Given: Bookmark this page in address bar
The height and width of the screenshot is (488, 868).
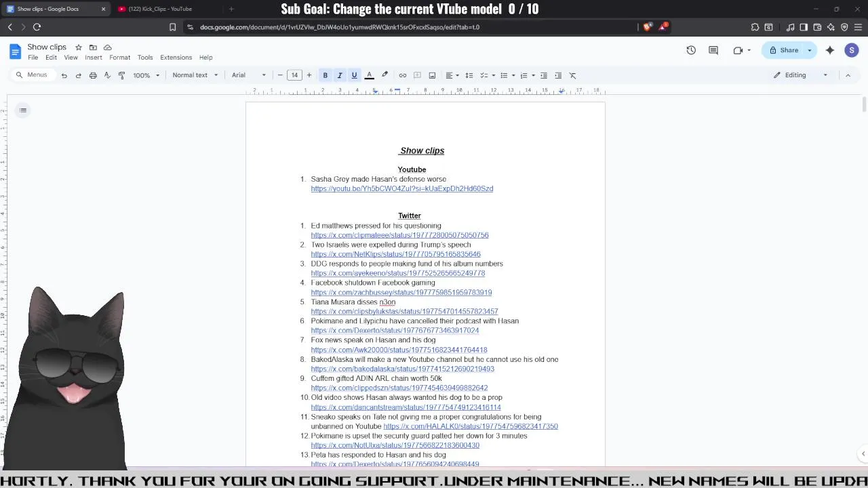Looking at the screenshot, I should (172, 27).
